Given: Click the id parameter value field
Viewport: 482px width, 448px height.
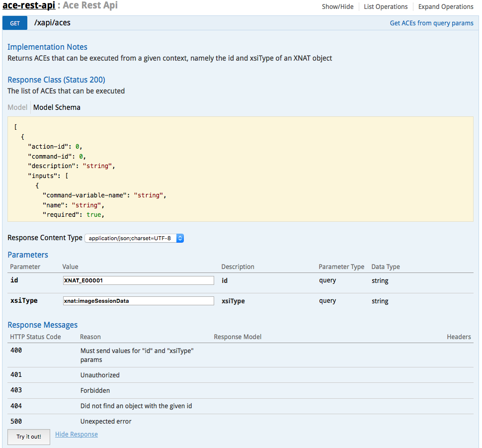Looking at the screenshot, I should 138,280.
